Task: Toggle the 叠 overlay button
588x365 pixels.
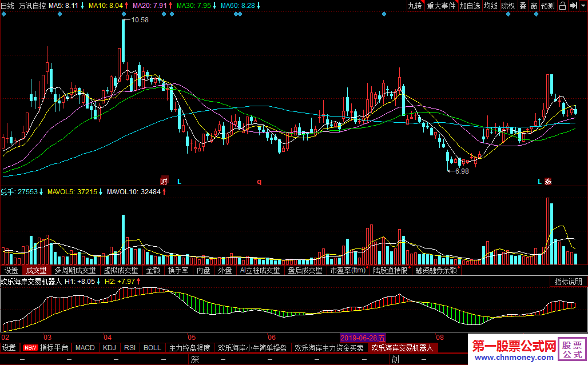Action: pyautogui.click(x=523, y=6)
